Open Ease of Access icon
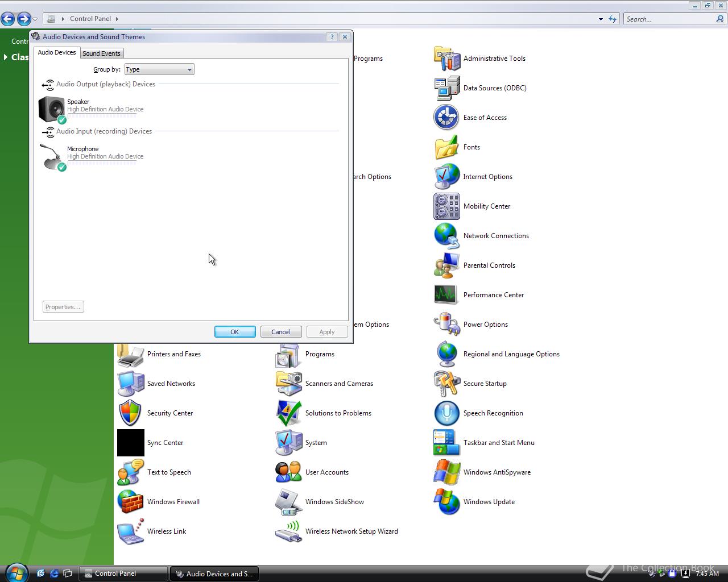Screen dimensions: 728x582 [446, 118]
